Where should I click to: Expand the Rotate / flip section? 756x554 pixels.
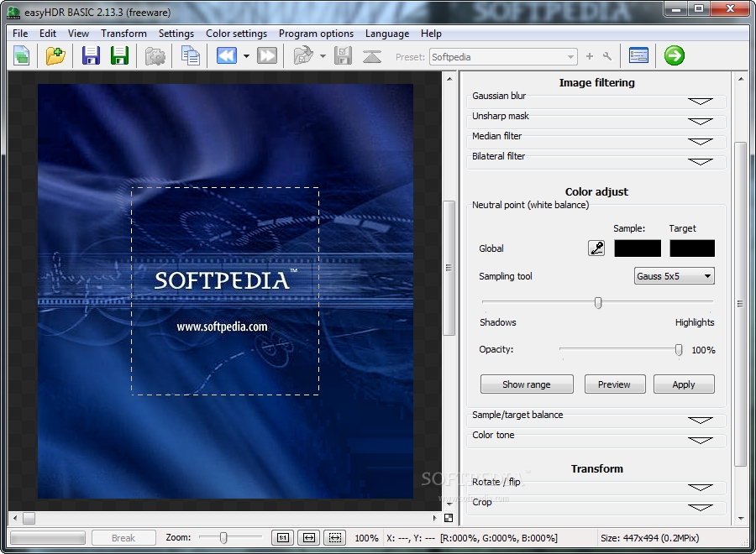[x=700, y=488]
